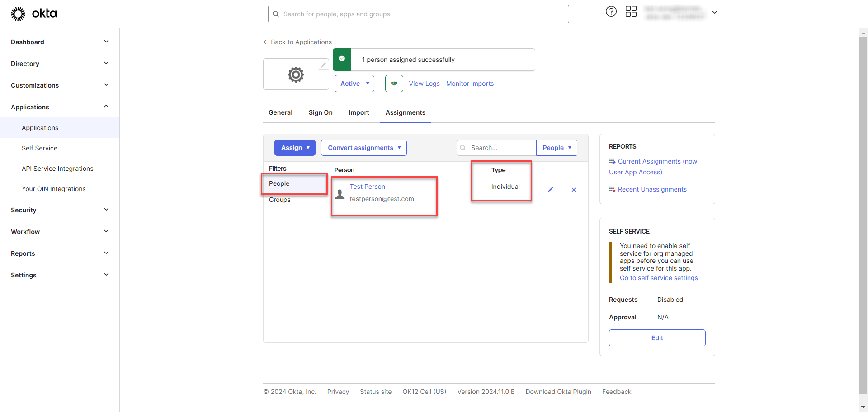This screenshot has width=868, height=412.
Task: Expand the Convert assignments dropdown
Action: tap(363, 148)
